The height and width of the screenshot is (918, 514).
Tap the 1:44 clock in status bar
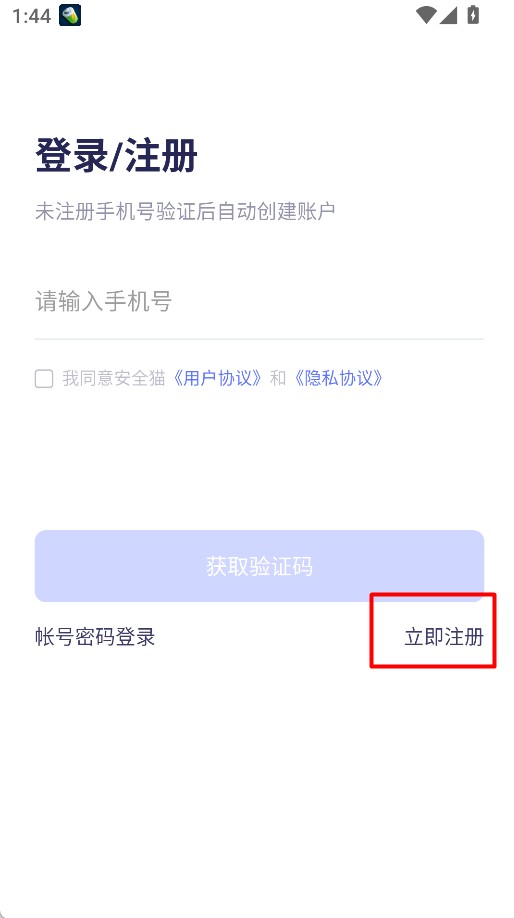[x=31, y=16]
